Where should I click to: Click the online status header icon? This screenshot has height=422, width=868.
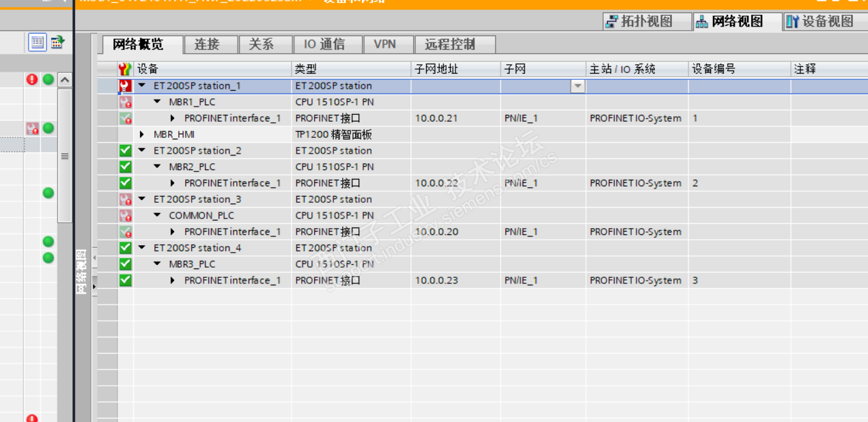pyautogui.click(x=125, y=69)
